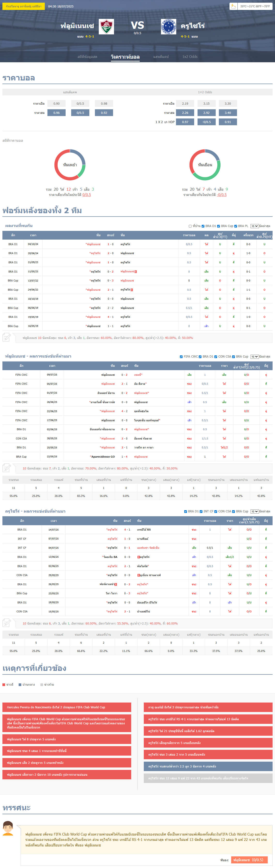Click the home team donut chart
Viewport: 275px width, 868px height.
tap(70, 165)
